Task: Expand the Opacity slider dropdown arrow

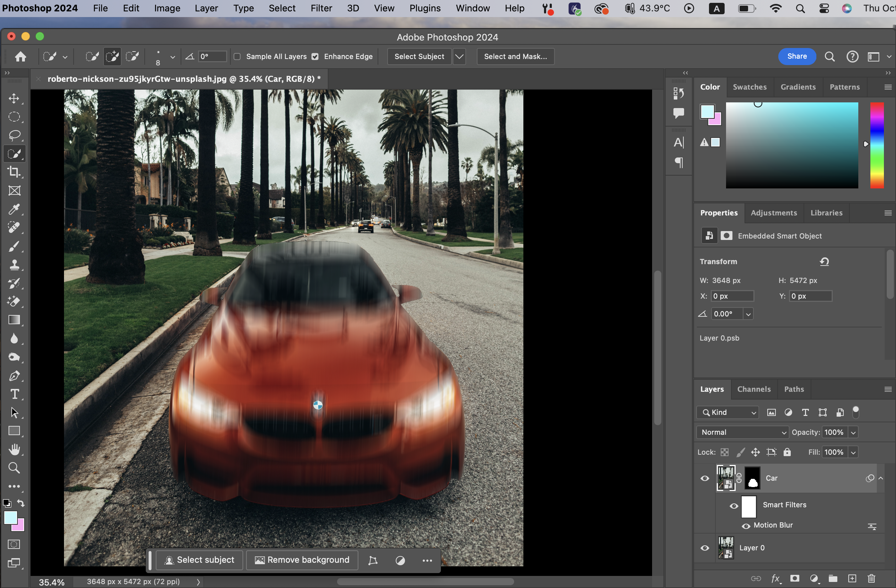Action: (x=853, y=432)
